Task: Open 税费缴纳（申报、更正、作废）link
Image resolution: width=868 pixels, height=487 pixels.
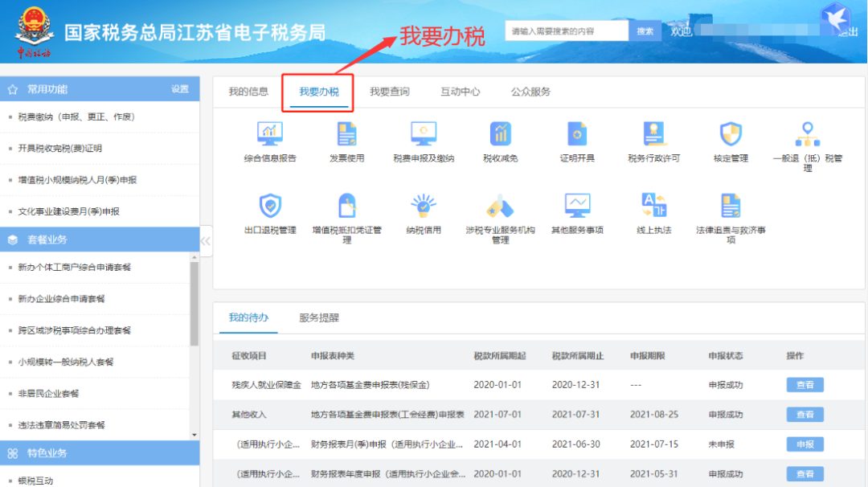Action: coord(76,117)
